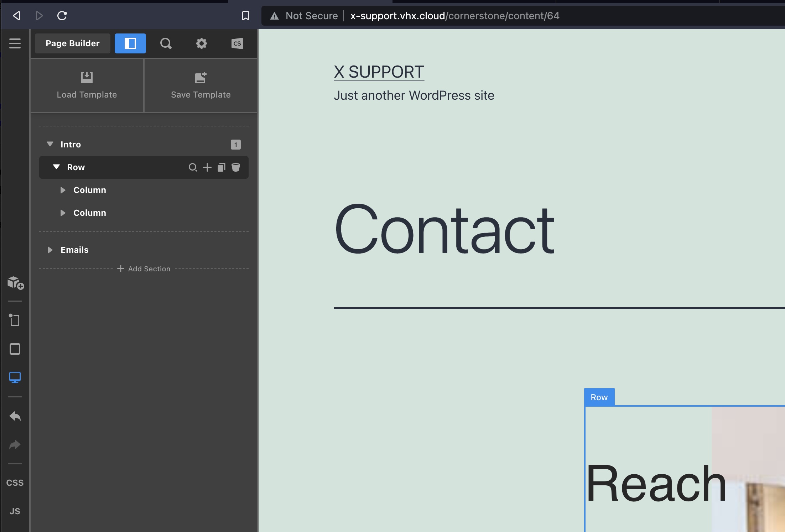Switch to tablet square preview size
The height and width of the screenshot is (532, 785).
15,349
